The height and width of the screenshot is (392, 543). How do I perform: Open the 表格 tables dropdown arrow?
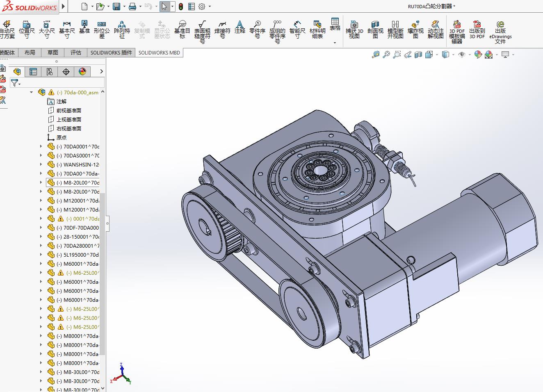[335, 43]
